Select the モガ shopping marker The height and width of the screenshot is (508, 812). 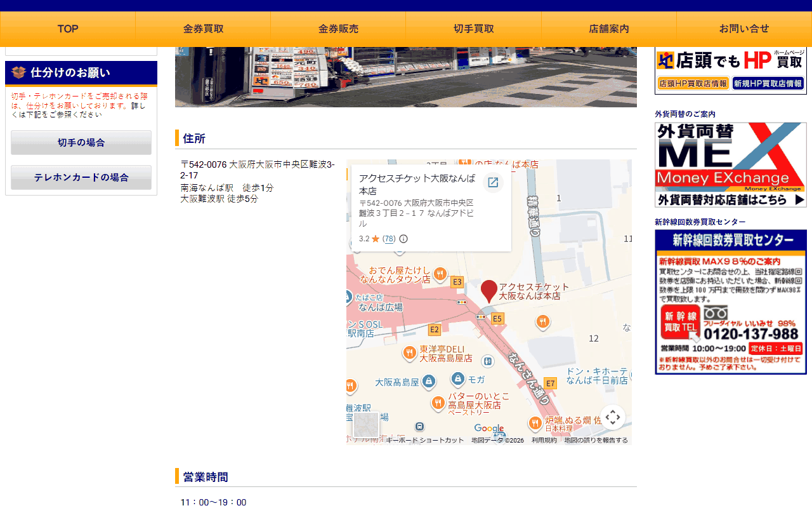458,379
